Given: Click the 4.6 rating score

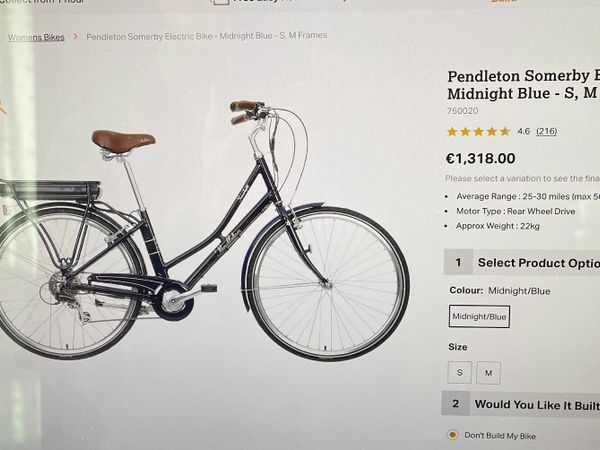Looking at the screenshot, I should 523,132.
